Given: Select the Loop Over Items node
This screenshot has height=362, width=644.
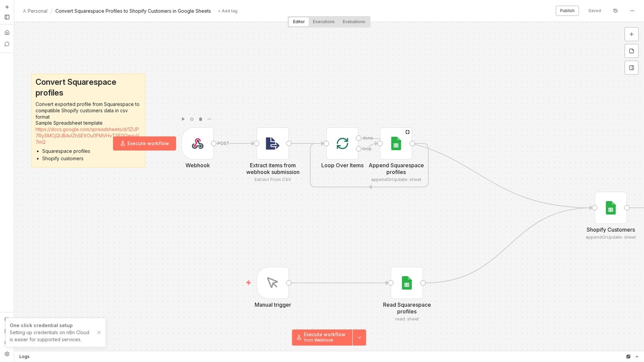Looking at the screenshot, I should [x=342, y=143].
